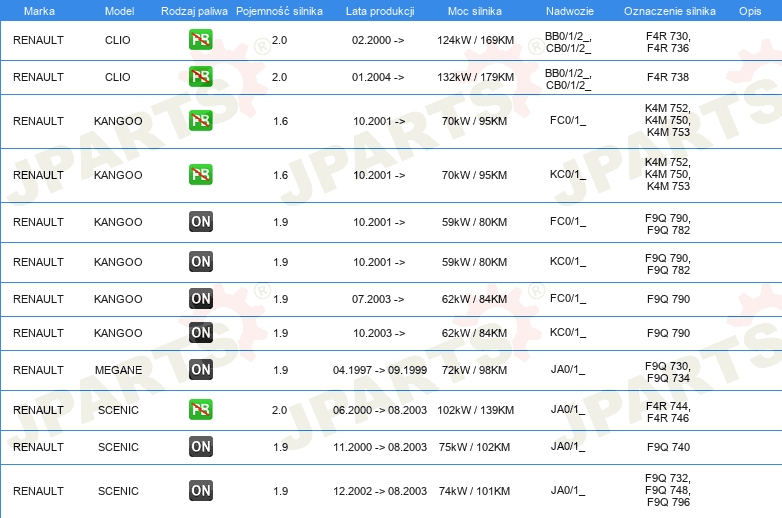Click the petrol icon in the CLIO 132kW row
This screenshot has width=782, height=518.
(x=200, y=77)
